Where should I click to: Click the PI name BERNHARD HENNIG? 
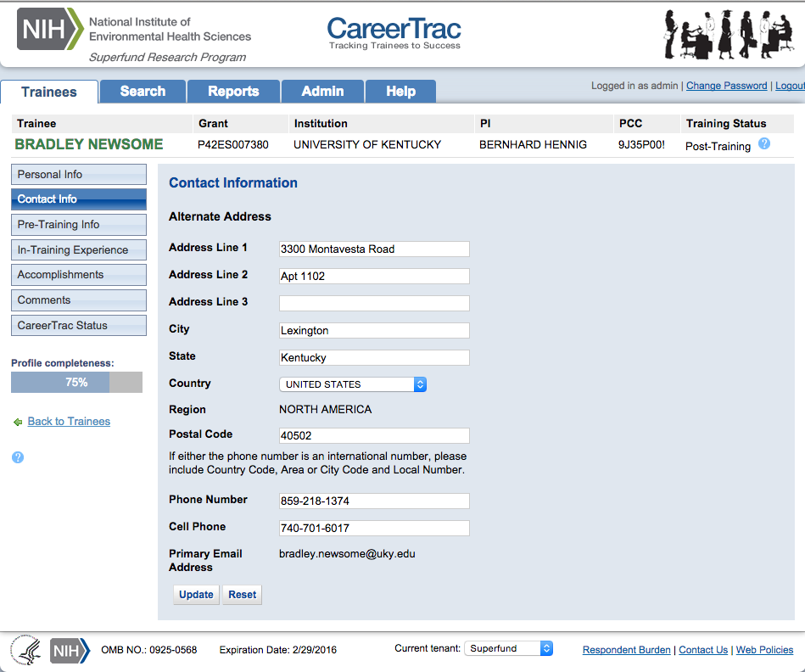point(533,145)
